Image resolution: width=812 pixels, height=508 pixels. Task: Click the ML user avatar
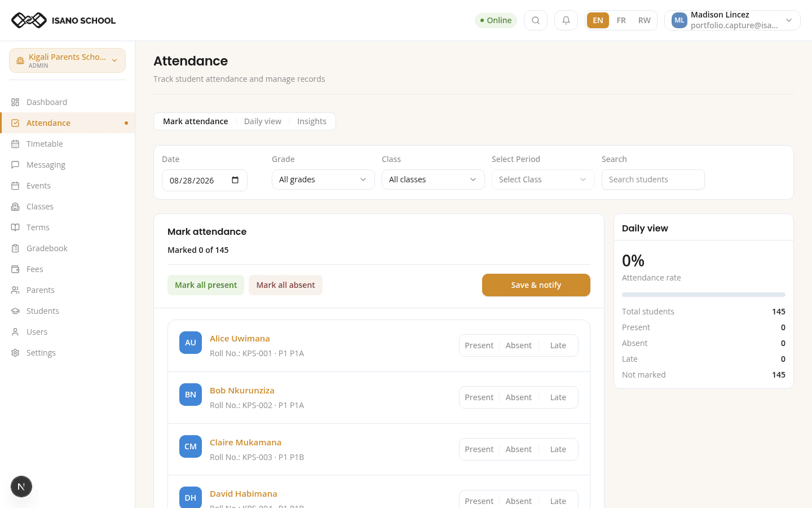coord(679,20)
